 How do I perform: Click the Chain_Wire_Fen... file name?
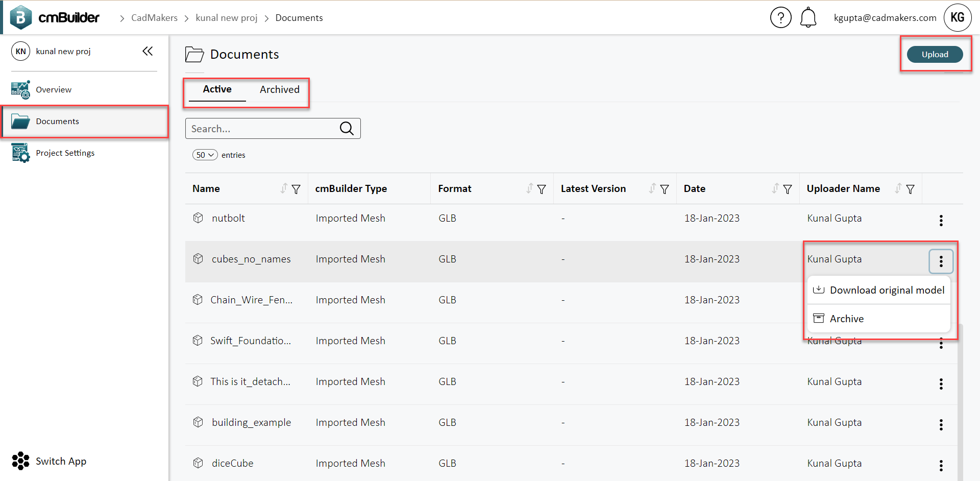(252, 300)
